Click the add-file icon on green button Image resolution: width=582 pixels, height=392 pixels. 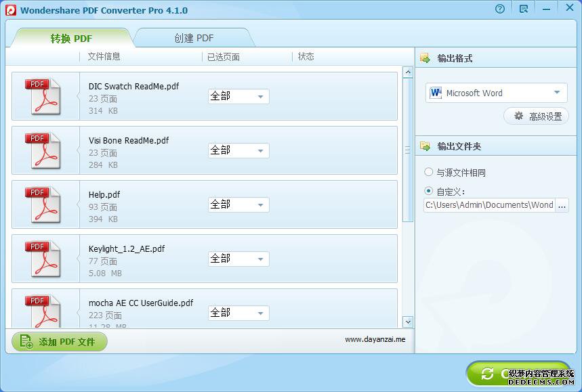[26, 342]
